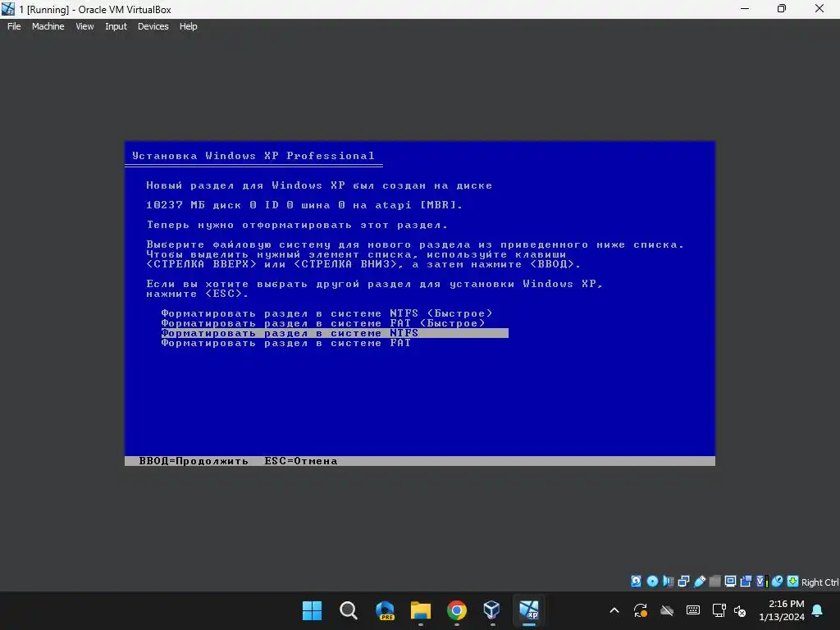Click the sync status tray icon

pos(640,610)
